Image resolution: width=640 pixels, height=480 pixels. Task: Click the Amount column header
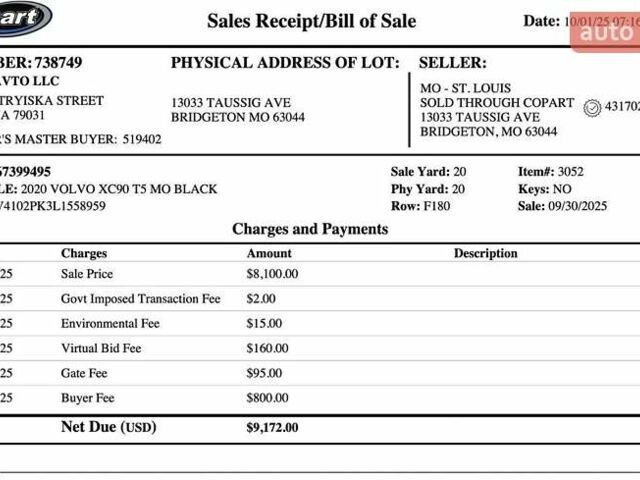pos(269,254)
